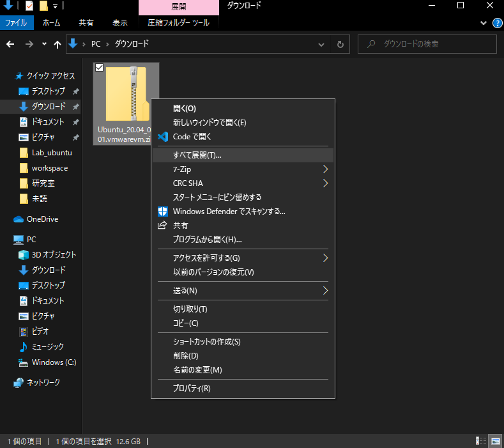
Task: Click the refresh button beside address bar
Action: [340, 45]
